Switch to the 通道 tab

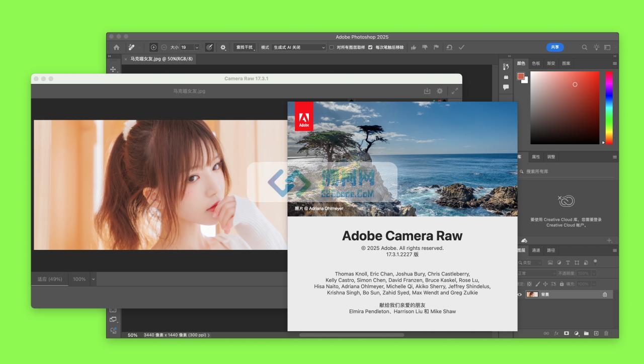[x=536, y=250]
